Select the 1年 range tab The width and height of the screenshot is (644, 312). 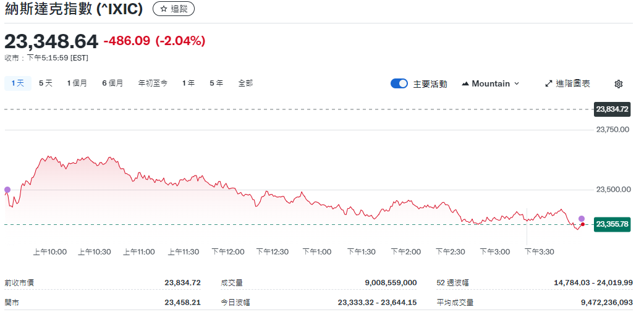click(x=189, y=83)
